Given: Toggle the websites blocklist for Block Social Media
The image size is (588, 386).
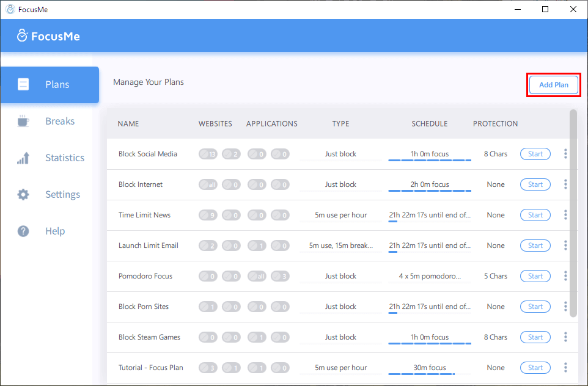Looking at the screenshot, I should tap(208, 154).
